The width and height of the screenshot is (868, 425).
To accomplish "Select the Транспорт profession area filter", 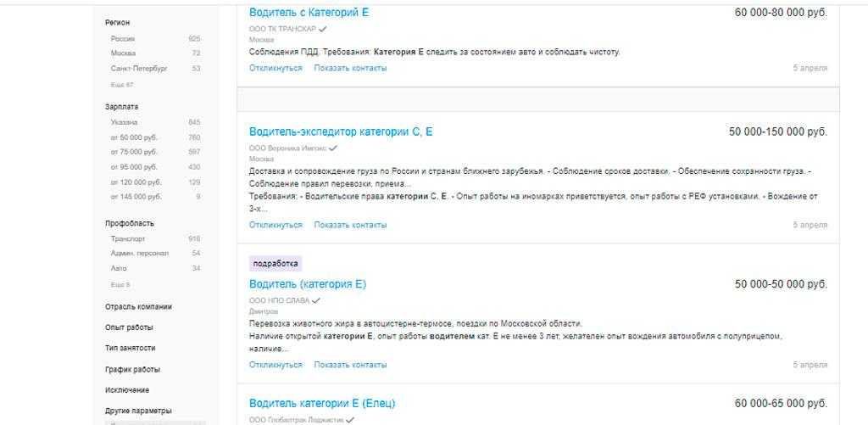I will tap(127, 239).
